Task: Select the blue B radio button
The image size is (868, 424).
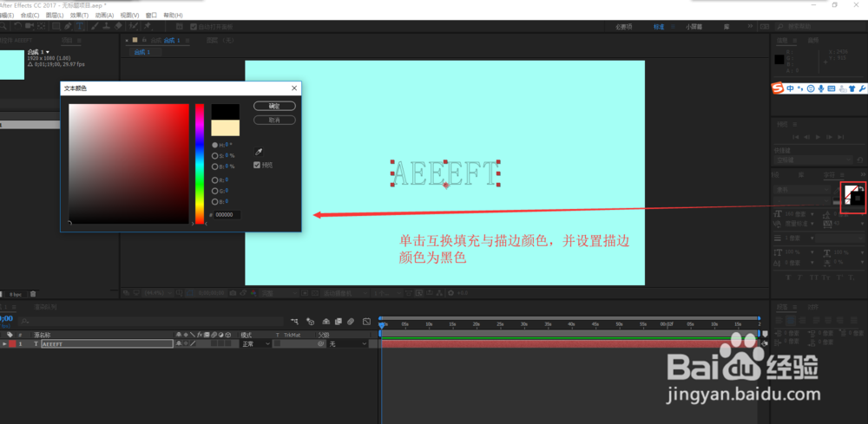Action: pyautogui.click(x=214, y=202)
